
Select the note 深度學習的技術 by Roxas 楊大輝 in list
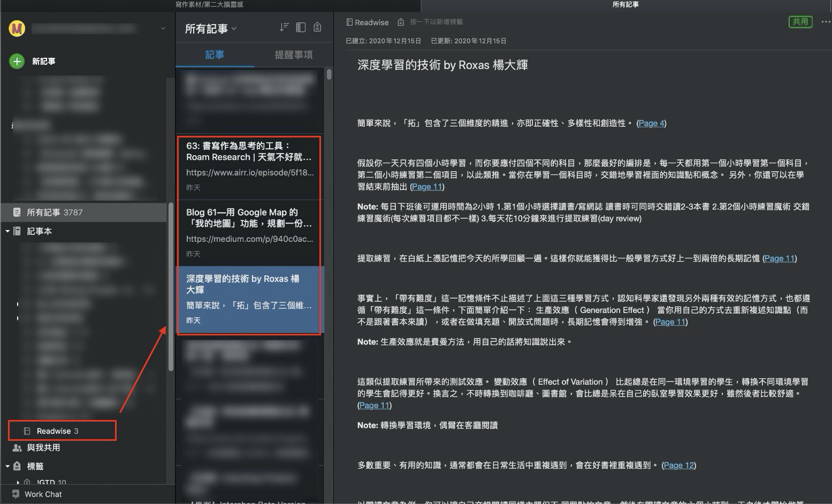pos(249,300)
